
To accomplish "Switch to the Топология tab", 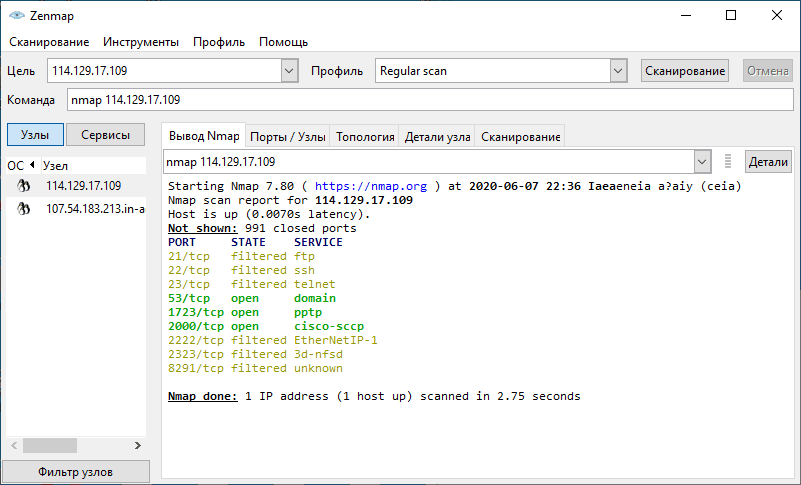I will [x=365, y=137].
